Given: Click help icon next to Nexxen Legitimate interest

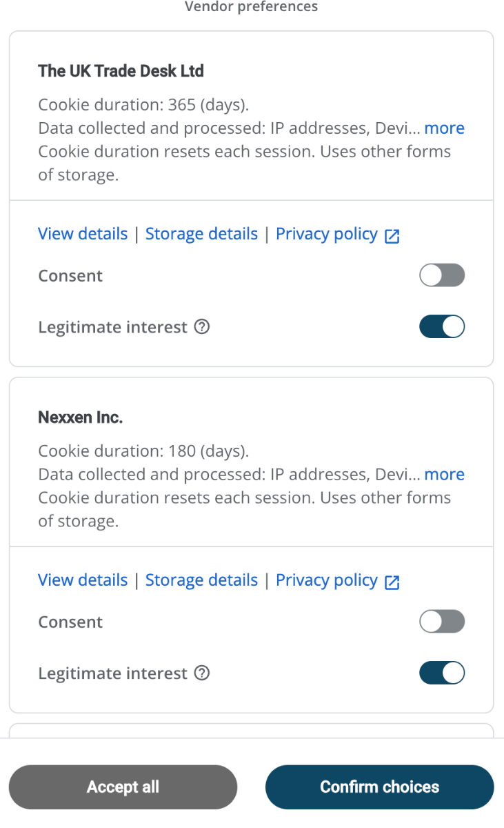Looking at the screenshot, I should pyautogui.click(x=202, y=673).
